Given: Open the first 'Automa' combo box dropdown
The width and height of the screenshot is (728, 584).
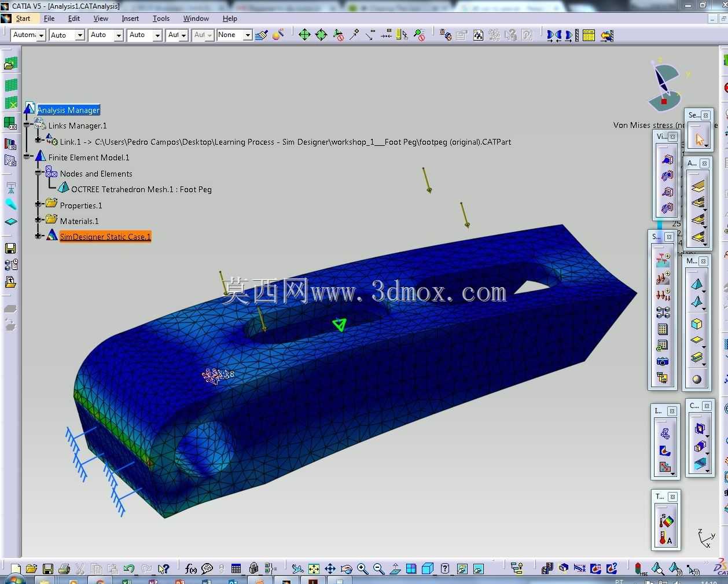Looking at the screenshot, I should tap(41, 35).
